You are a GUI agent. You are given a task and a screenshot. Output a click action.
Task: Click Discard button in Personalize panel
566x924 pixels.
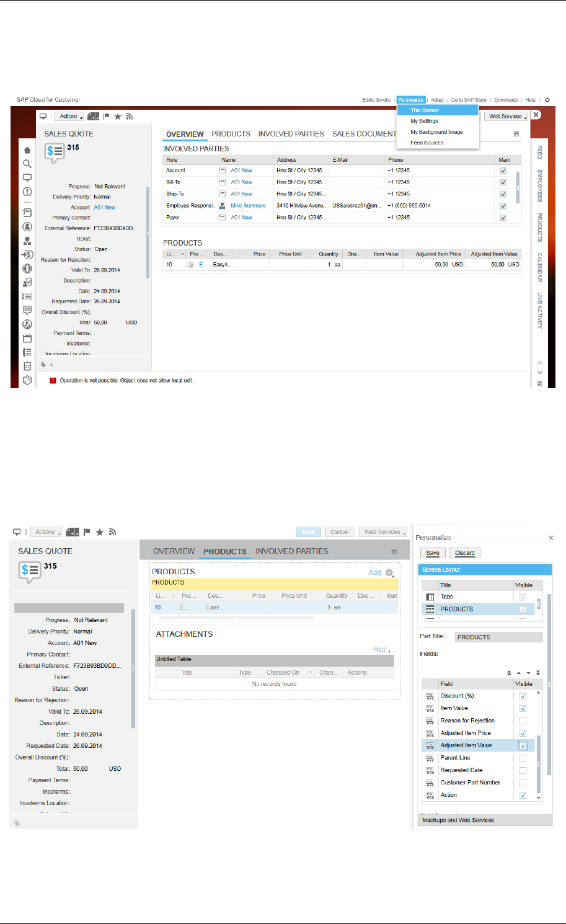(465, 553)
